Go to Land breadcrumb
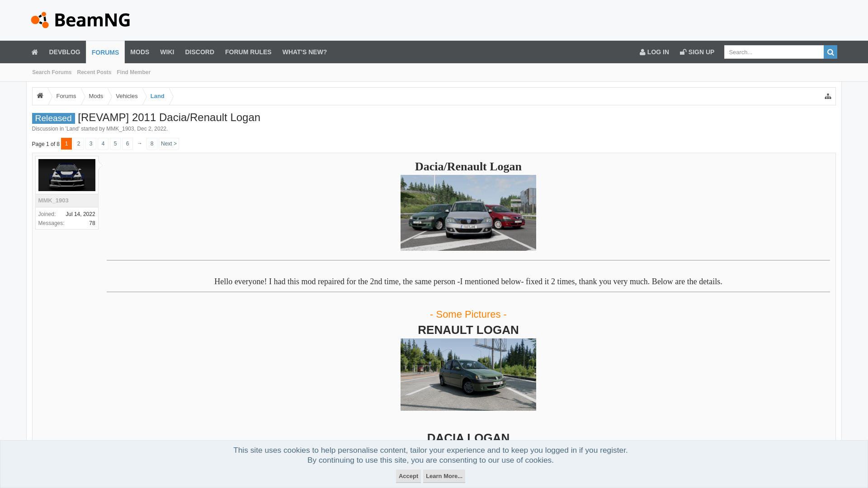 tap(157, 96)
